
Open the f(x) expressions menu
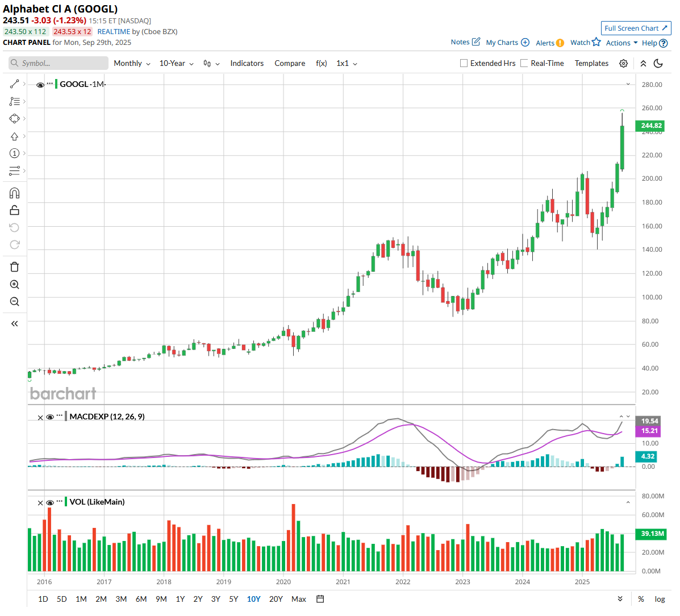(322, 63)
